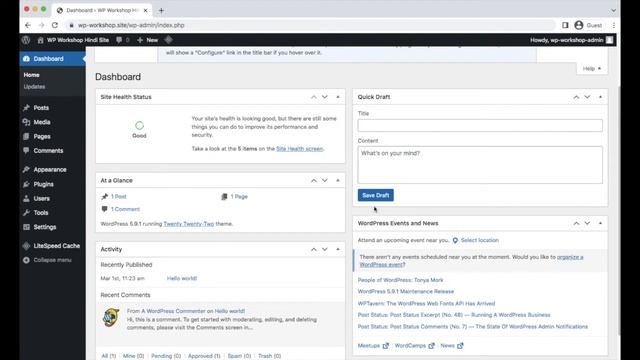The width and height of the screenshot is (640, 360).
Task: Click the Select location link
Action: point(480,240)
